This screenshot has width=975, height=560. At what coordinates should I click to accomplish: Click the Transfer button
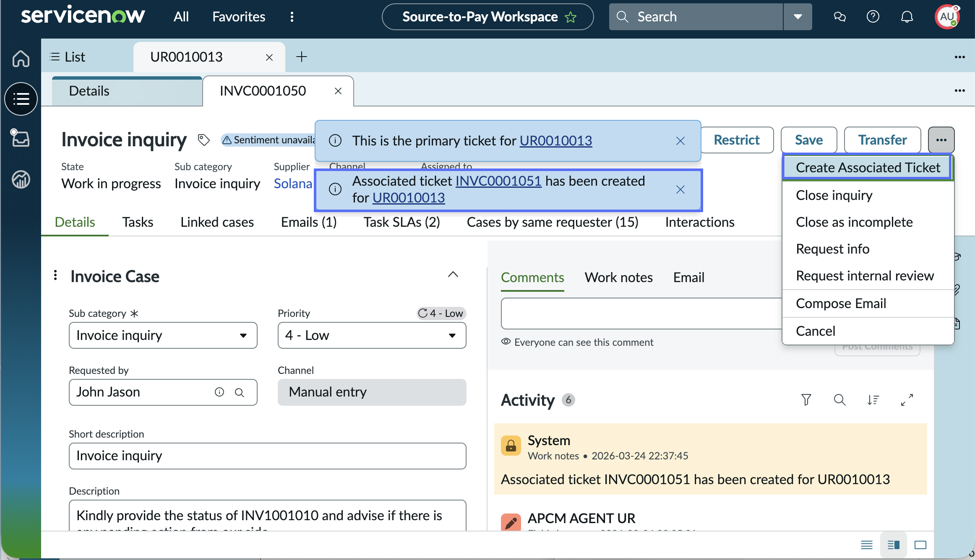tap(883, 140)
